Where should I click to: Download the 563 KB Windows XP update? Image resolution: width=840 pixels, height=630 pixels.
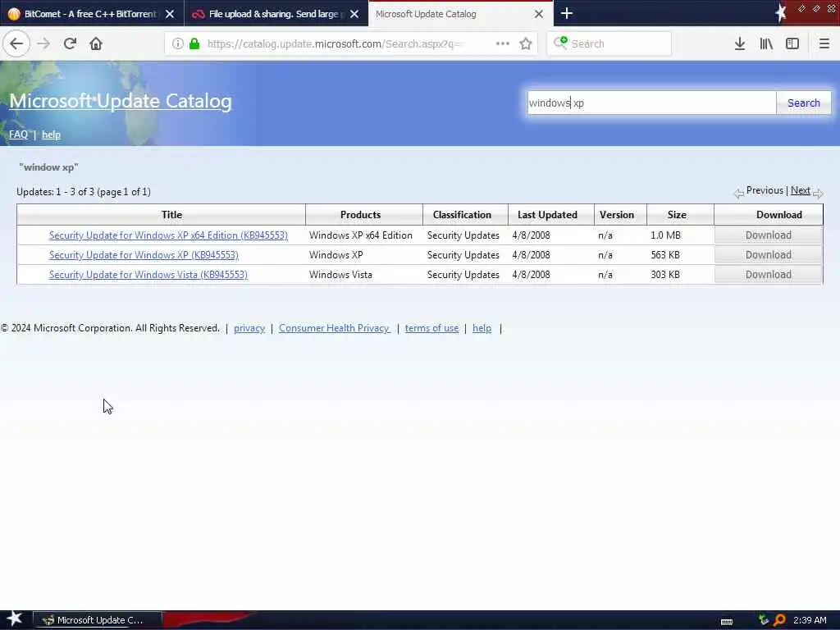(768, 255)
